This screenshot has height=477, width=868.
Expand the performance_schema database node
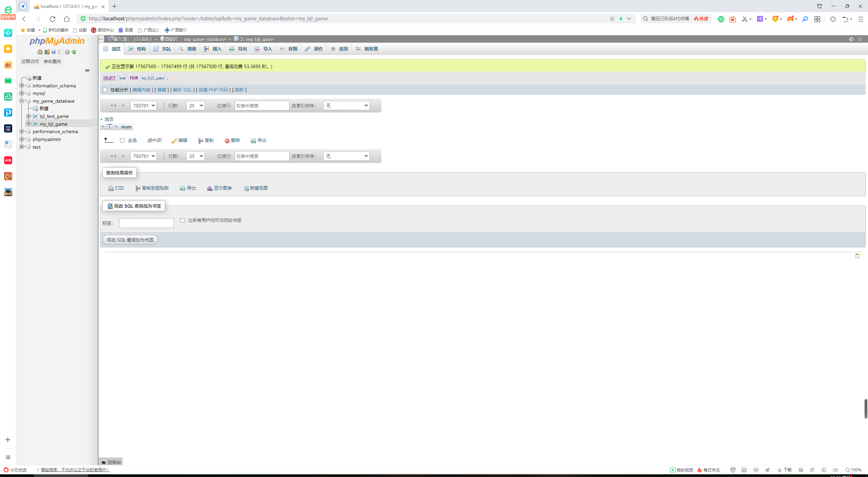coord(22,131)
